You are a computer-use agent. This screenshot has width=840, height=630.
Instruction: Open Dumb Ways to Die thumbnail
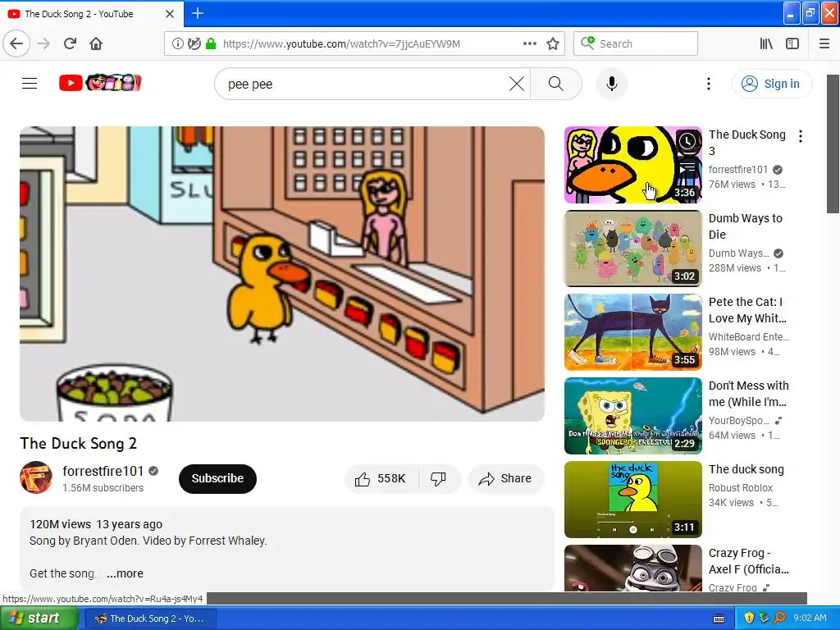point(632,249)
